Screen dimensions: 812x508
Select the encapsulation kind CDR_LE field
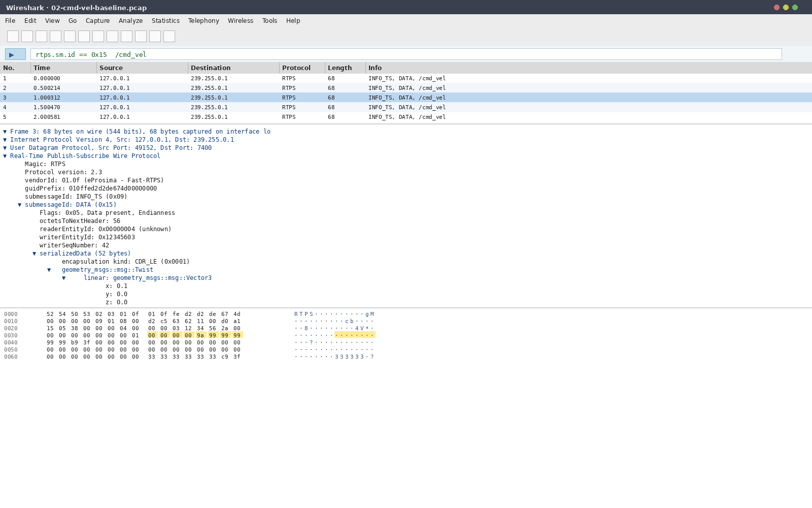(x=126, y=262)
